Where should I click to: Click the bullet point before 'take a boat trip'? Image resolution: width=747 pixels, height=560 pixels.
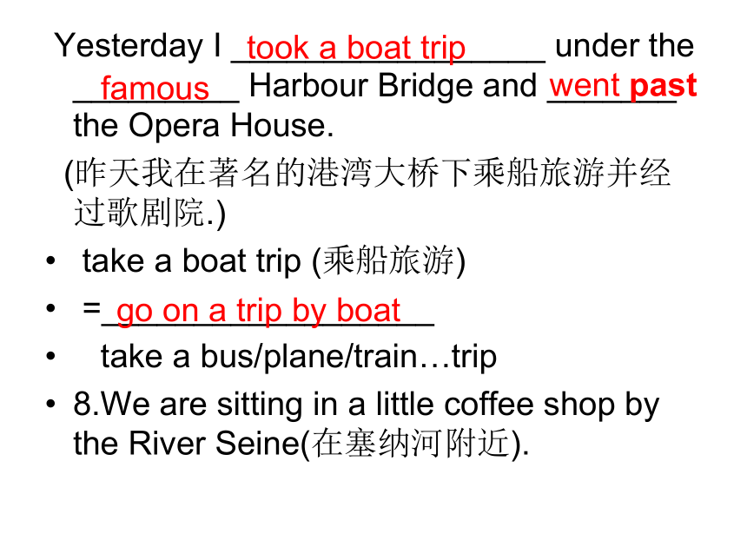point(50,261)
